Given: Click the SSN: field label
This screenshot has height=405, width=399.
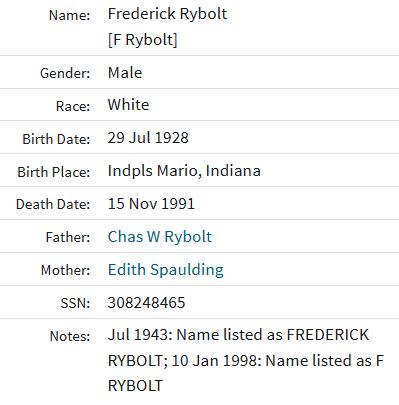Looking at the screenshot, I should tap(75, 303).
